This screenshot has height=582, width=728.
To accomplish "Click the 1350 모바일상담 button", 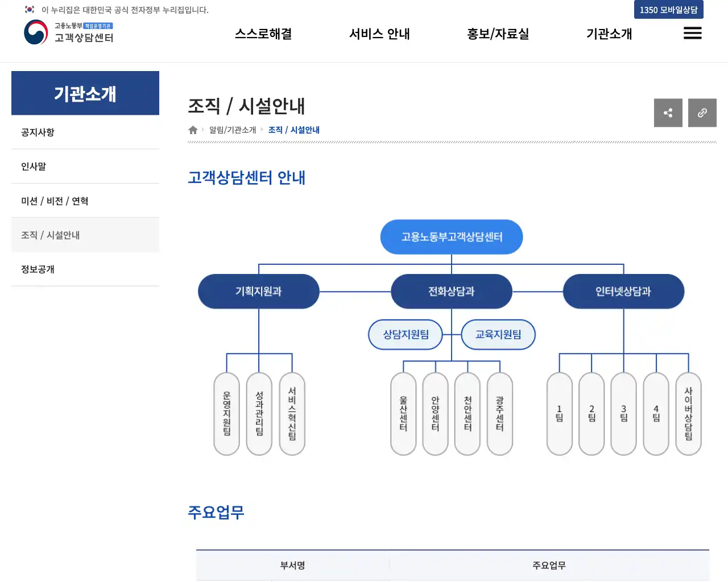I will [x=668, y=10].
